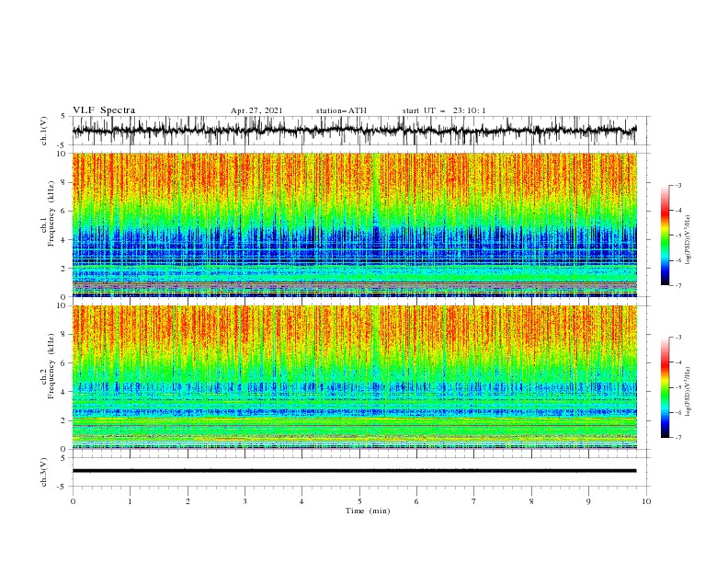Click the "1" tick on the time axis
This screenshot has width=728, height=563.
(x=130, y=501)
